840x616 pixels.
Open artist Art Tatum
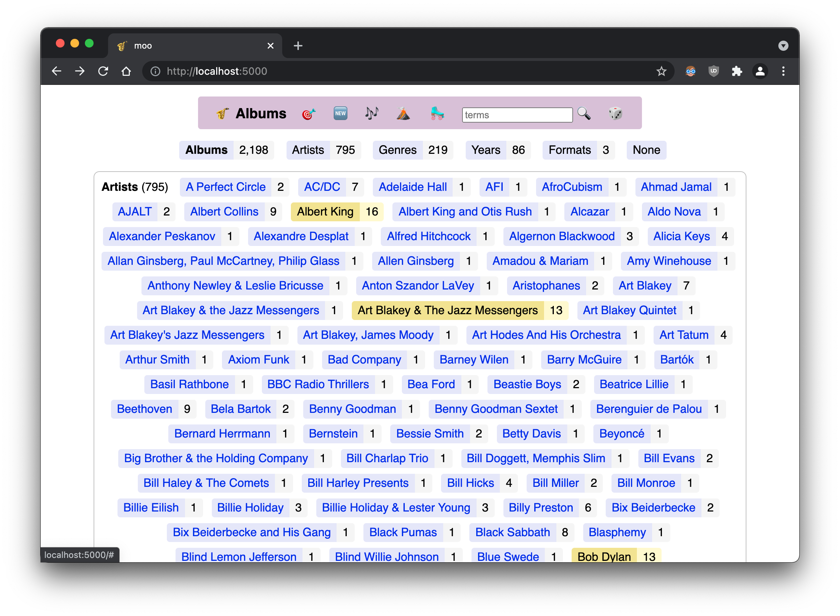pyautogui.click(x=684, y=334)
